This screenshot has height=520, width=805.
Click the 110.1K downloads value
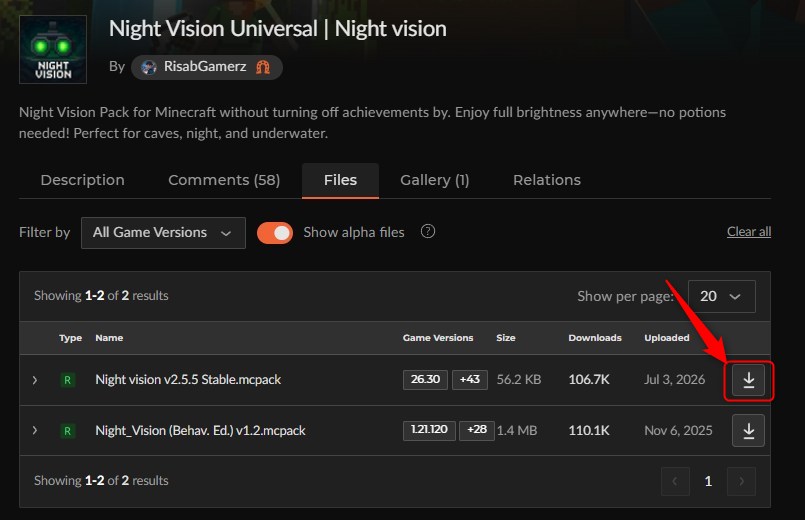[x=589, y=430]
